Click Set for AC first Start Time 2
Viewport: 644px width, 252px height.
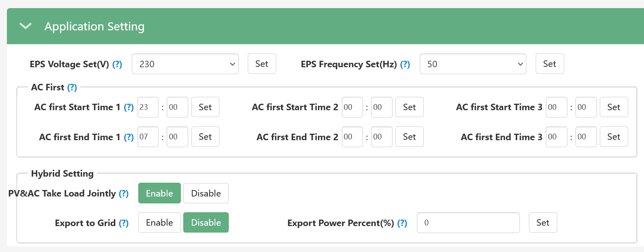point(410,107)
